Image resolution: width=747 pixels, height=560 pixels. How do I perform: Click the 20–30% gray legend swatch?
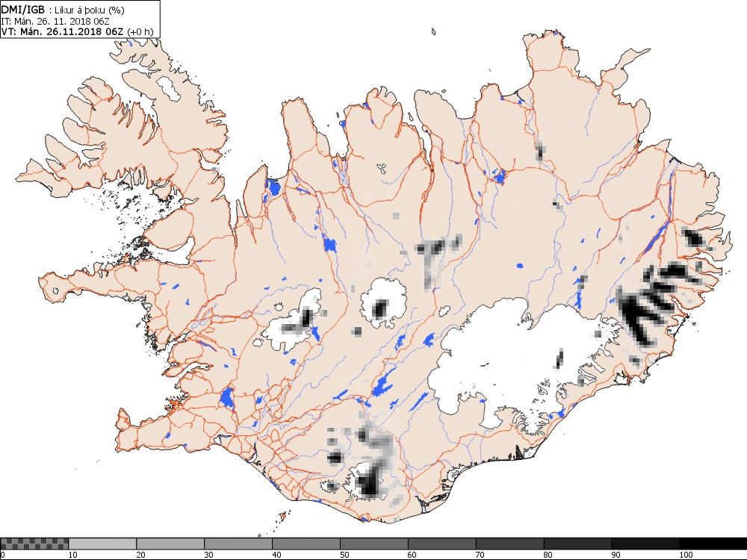point(170,544)
